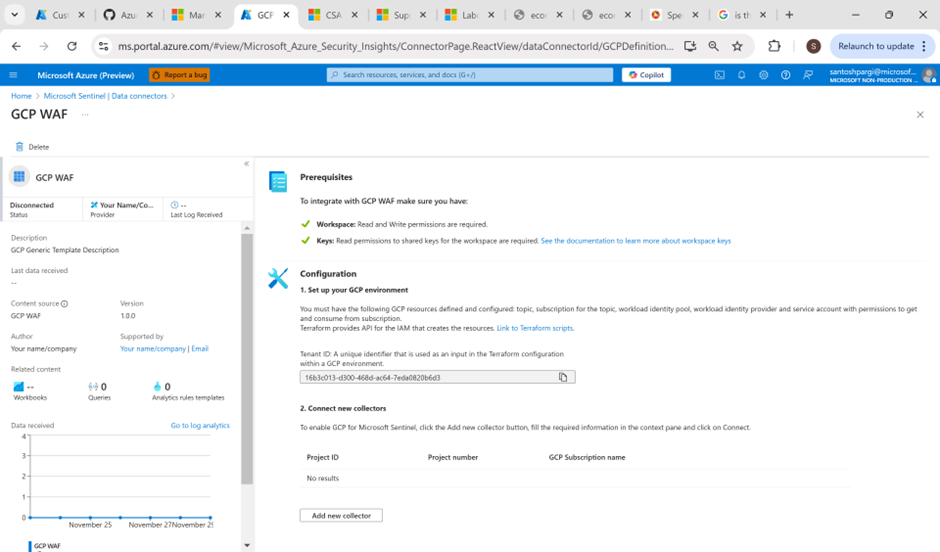Click the Report a bug button
Screen dimensions: 940x552
179,75
